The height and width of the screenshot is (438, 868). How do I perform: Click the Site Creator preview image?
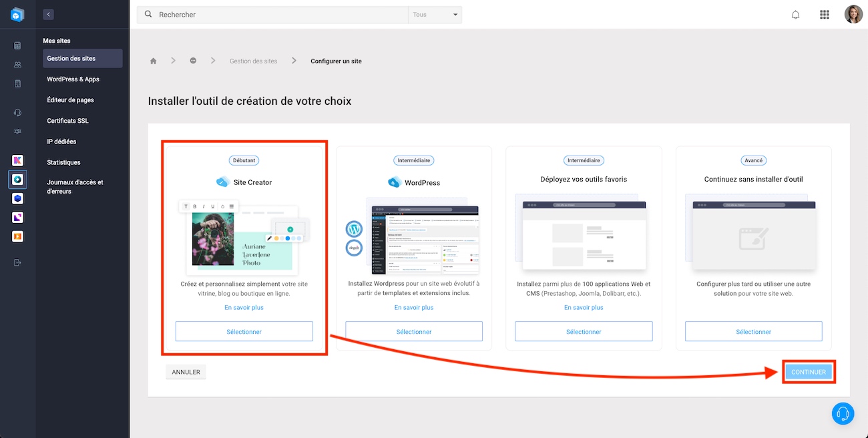244,236
